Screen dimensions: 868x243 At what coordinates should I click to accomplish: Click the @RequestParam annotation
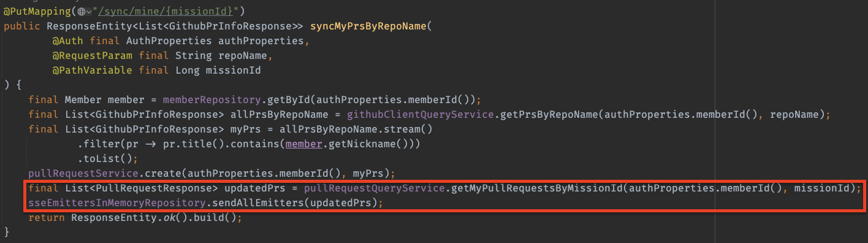[93, 55]
